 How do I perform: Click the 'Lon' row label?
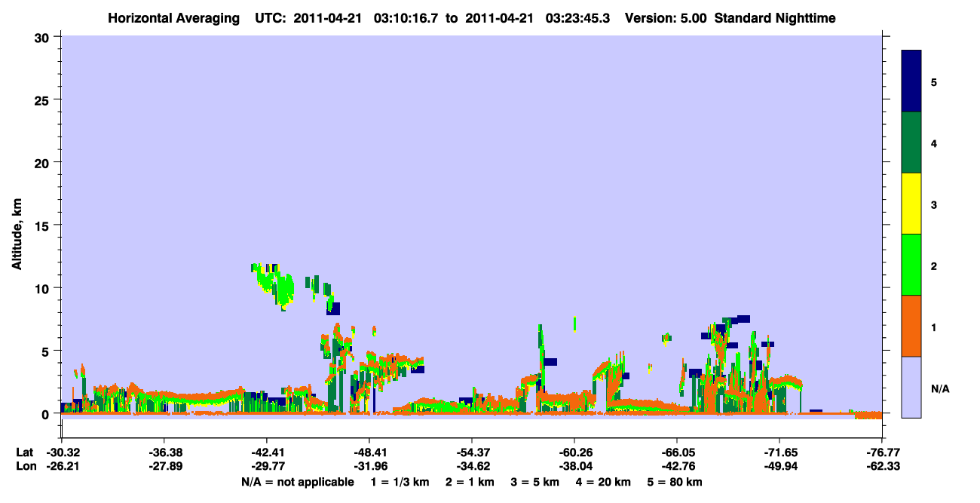click(x=26, y=467)
